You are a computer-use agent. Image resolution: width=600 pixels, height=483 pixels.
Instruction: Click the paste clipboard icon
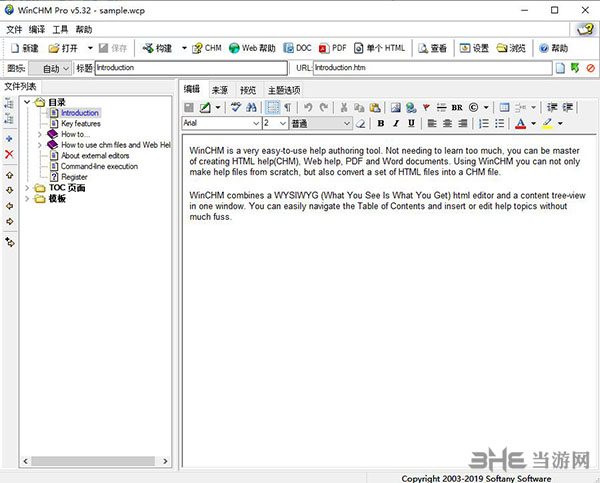(375, 108)
